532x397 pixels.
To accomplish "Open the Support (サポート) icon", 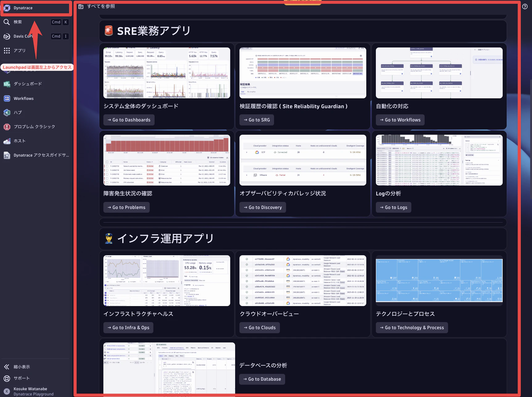I will tap(7, 378).
